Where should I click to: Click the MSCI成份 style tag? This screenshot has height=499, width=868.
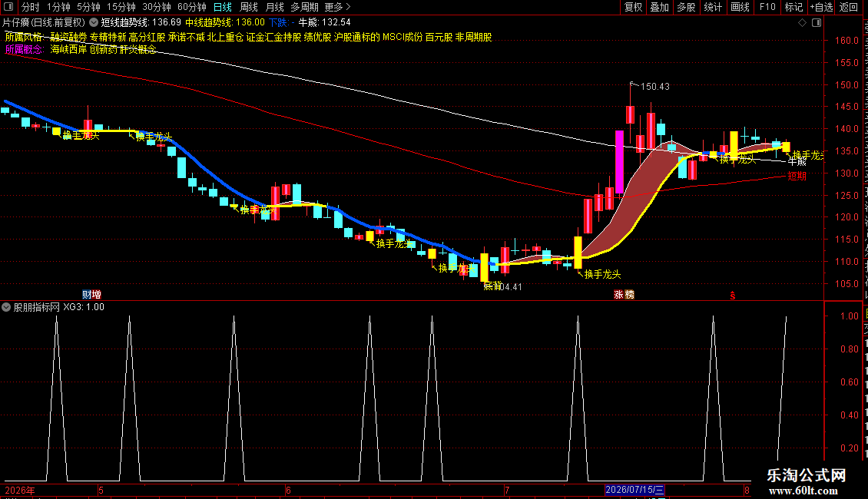[x=403, y=37]
